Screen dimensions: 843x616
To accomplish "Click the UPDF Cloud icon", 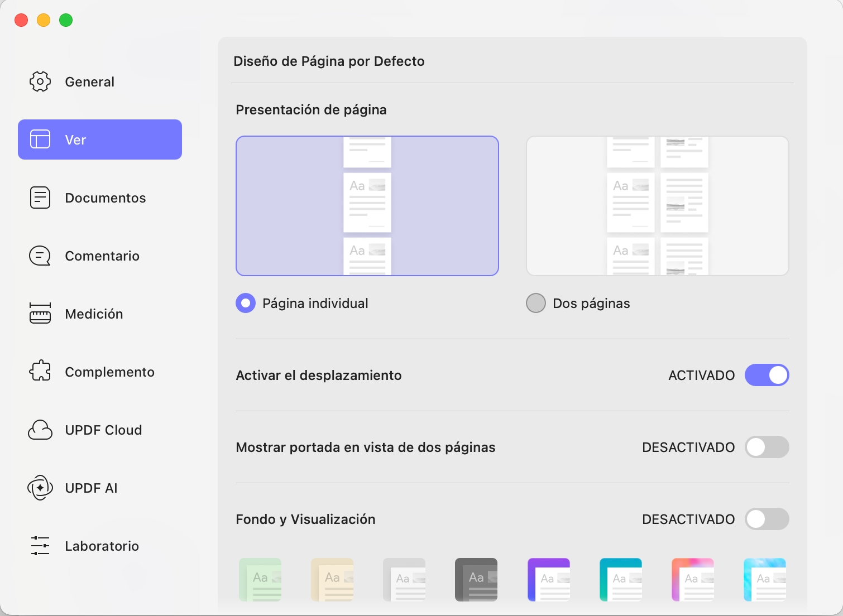I will 40,430.
